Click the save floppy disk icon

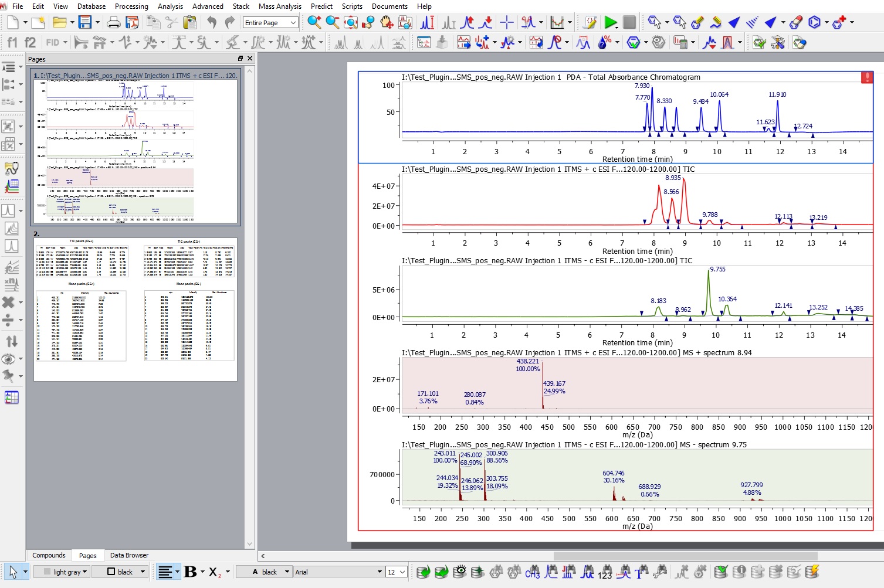(x=85, y=22)
